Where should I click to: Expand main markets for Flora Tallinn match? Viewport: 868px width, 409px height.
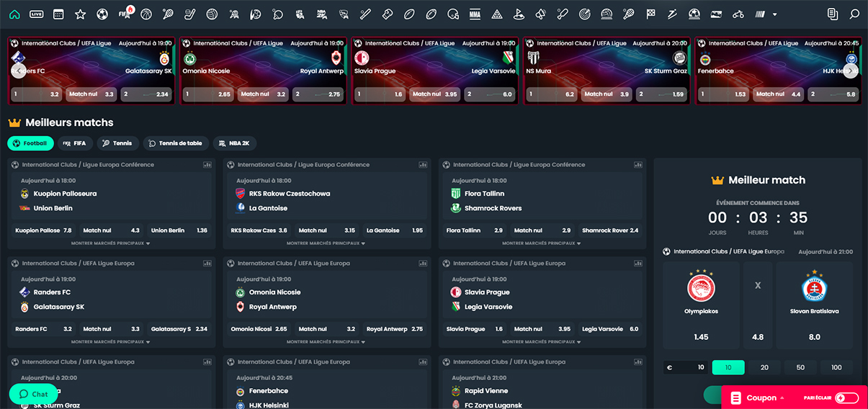tap(542, 243)
